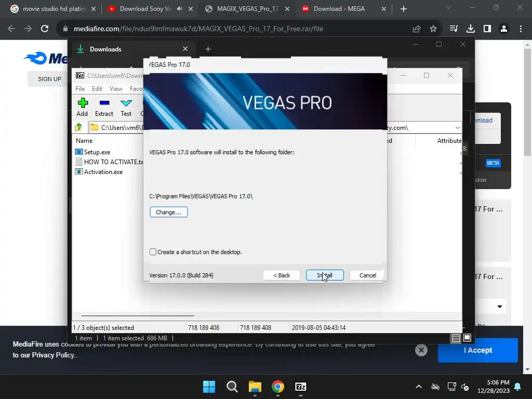This screenshot has width=532, height=399.
Task: Mute the YouTube tab audio icon
Action: point(179,9)
